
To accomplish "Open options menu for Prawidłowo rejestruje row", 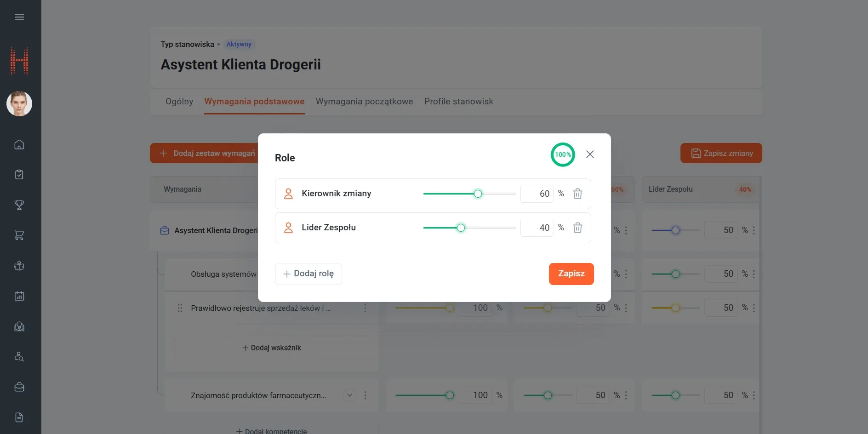I will click(x=365, y=308).
